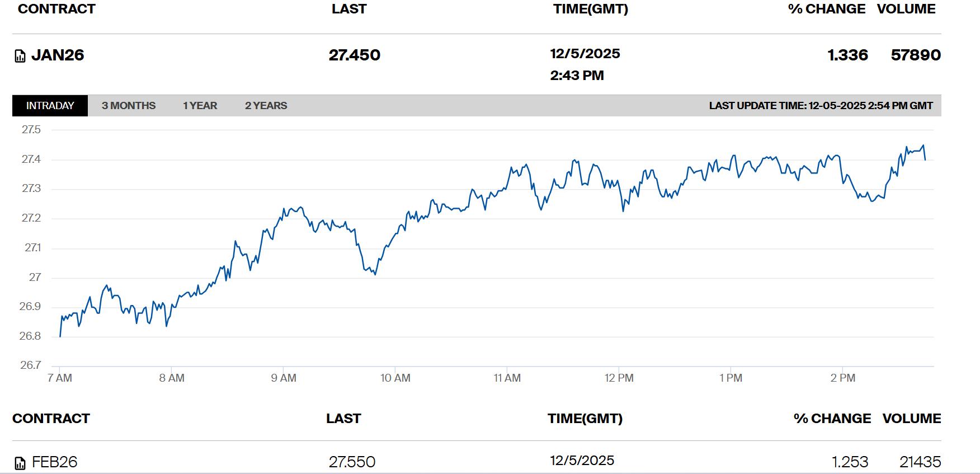
Task: Click the 2:43 PM time in JAN26 row
Action: pos(577,76)
